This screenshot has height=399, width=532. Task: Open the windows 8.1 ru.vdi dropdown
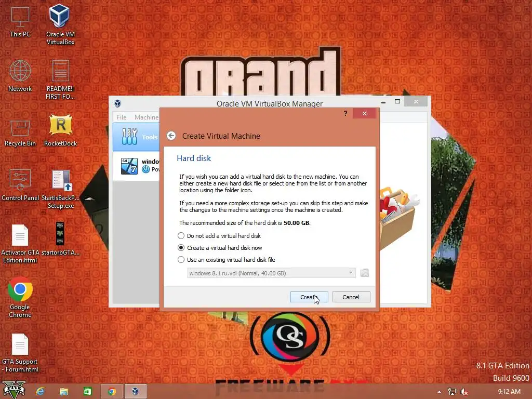coord(271,273)
